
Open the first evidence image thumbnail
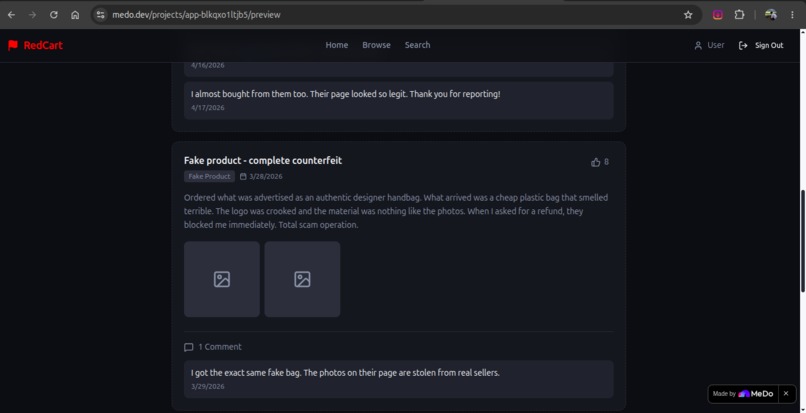tap(222, 279)
